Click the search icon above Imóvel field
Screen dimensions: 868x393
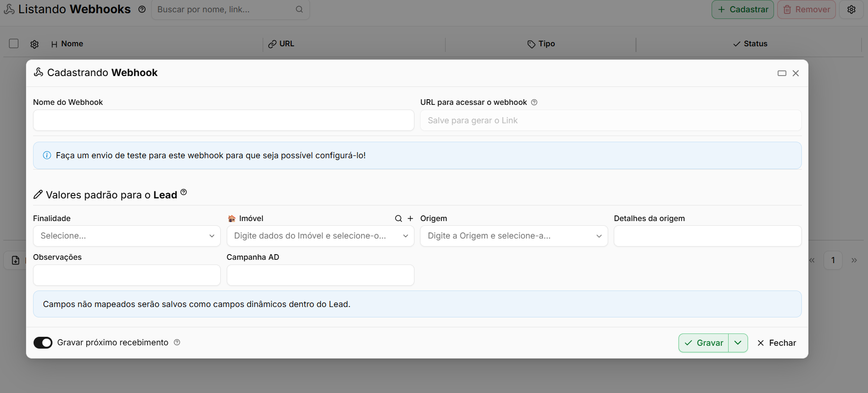[398, 218]
